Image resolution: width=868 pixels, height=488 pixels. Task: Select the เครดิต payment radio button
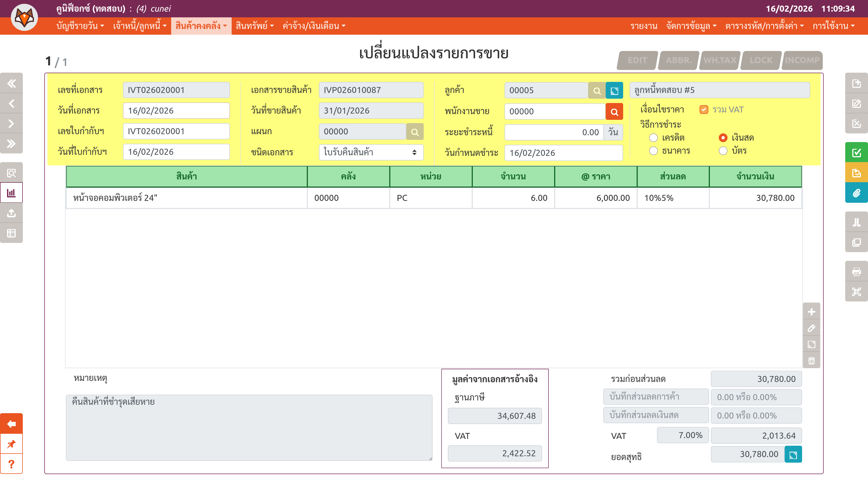(653, 138)
